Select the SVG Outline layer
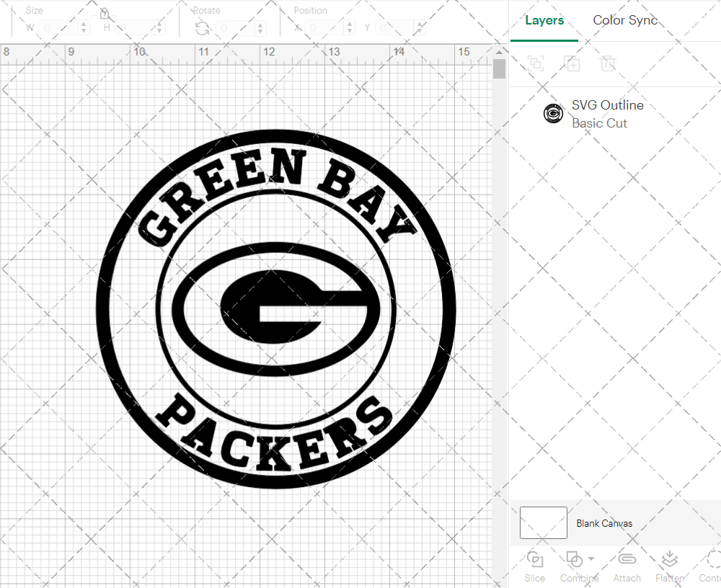Viewport: 721px width, 588px height. [x=608, y=105]
